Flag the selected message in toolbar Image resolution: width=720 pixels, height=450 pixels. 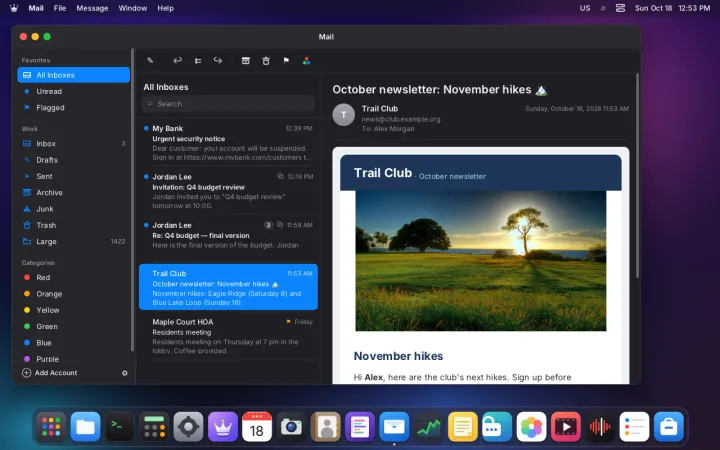tap(286, 61)
